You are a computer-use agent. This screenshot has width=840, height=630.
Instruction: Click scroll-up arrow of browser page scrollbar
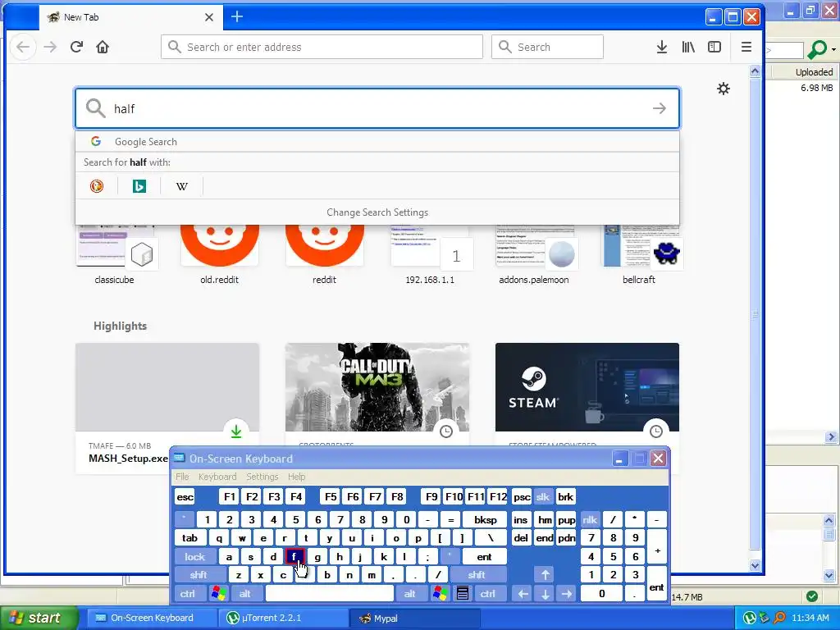point(755,71)
